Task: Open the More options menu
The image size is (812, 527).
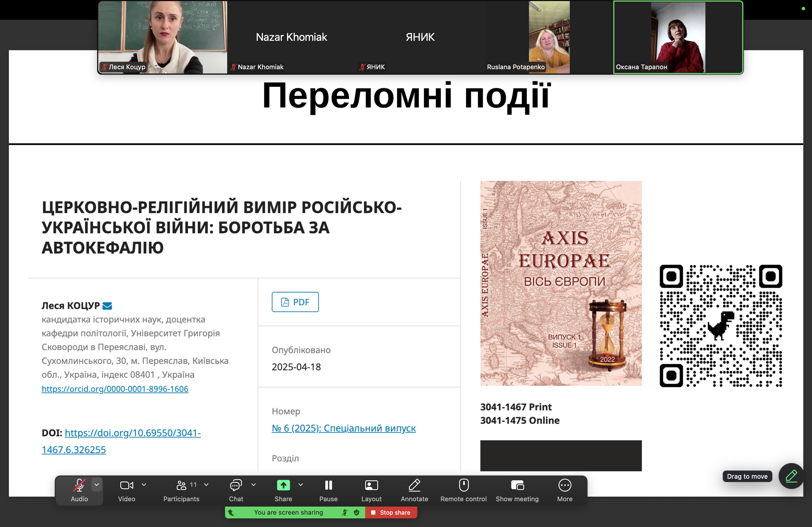Action: 565,485
